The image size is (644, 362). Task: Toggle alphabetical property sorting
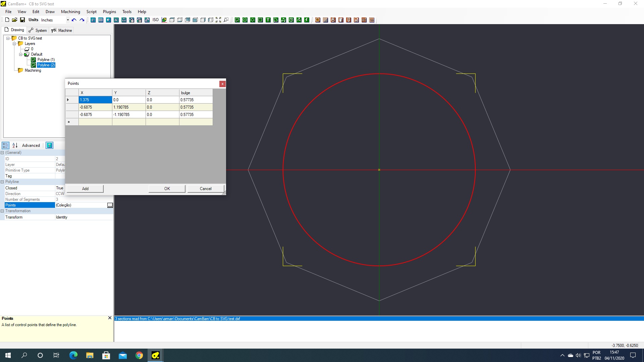coord(15,145)
